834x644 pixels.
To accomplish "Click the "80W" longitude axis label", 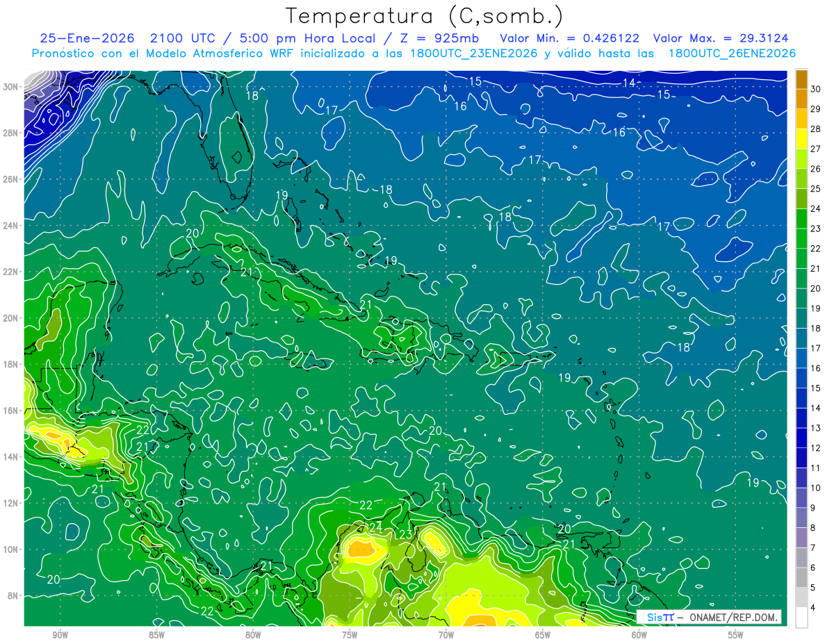I will pos(253,635).
